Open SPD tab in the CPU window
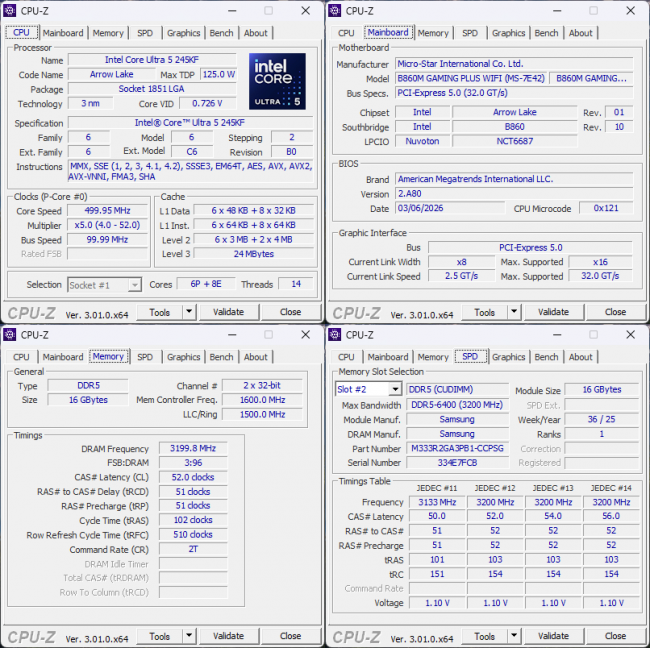The width and height of the screenshot is (650, 648). pyautogui.click(x=145, y=33)
